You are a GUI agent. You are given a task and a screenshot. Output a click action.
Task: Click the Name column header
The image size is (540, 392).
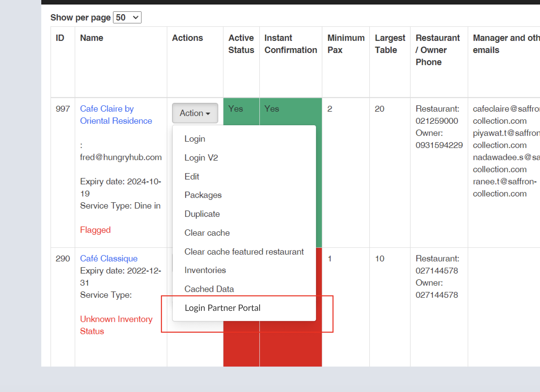click(92, 38)
